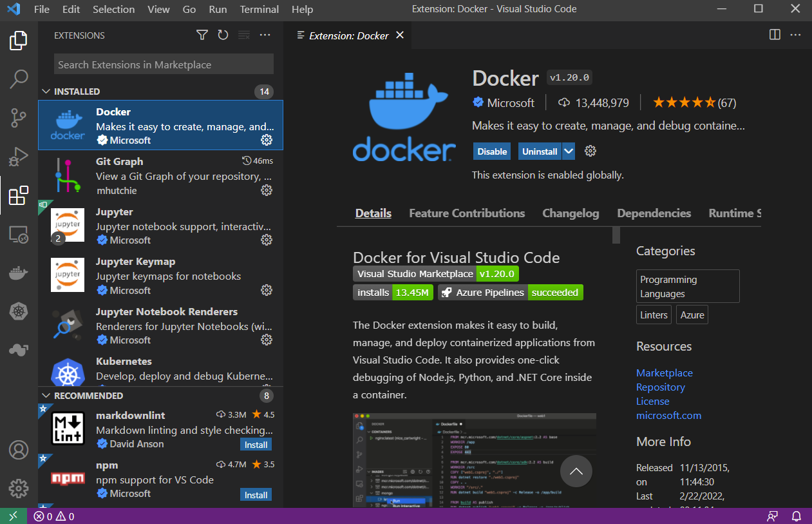Screen dimensions: 812x524
Task: Select the Docker whale icon in the sidebar
Action: (18, 273)
